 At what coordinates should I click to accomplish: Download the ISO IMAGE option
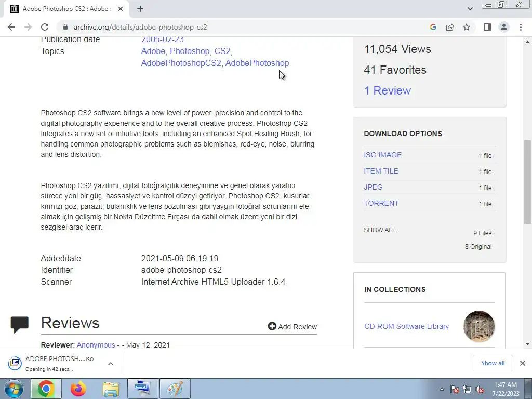coord(382,155)
